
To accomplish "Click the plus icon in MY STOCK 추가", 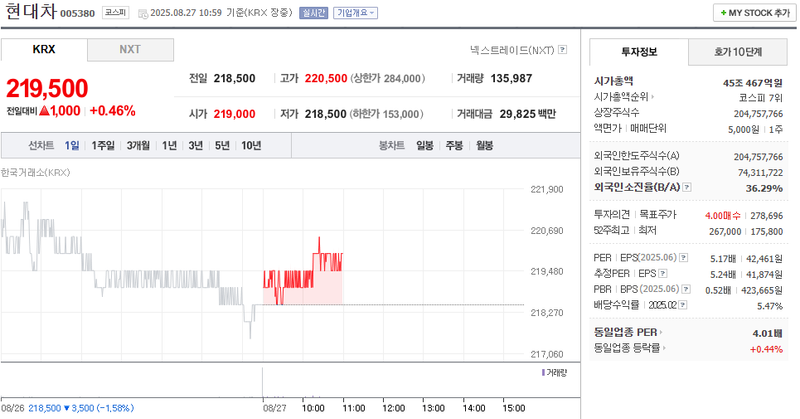I will coord(723,13).
